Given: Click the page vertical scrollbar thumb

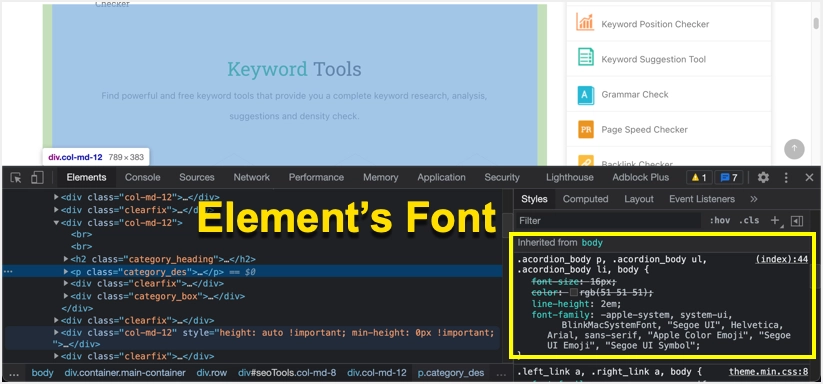Looking at the screenshot, I should [816, 24].
